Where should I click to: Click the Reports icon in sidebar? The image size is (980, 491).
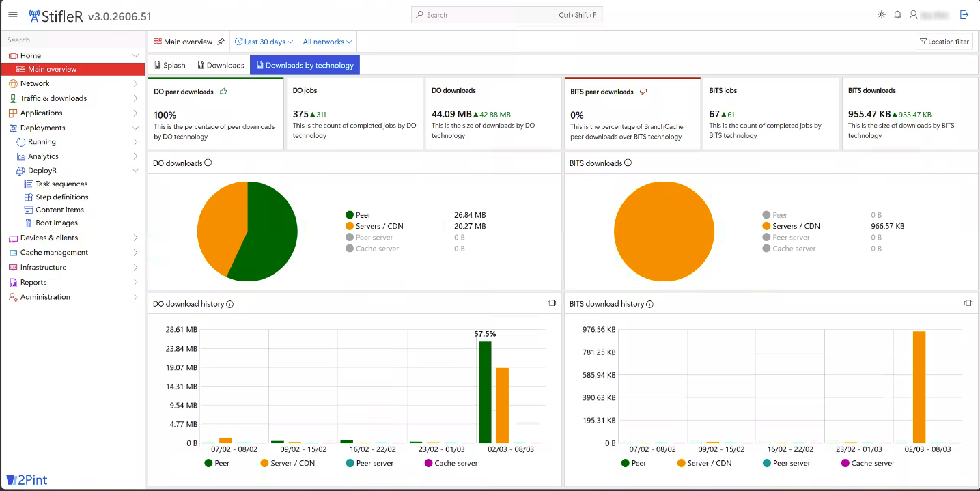click(13, 282)
